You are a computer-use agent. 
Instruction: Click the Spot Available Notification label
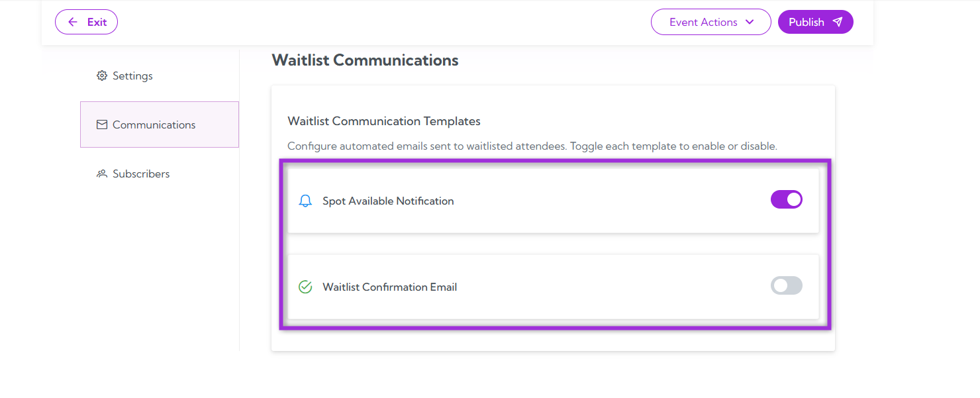(x=388, y=200)
